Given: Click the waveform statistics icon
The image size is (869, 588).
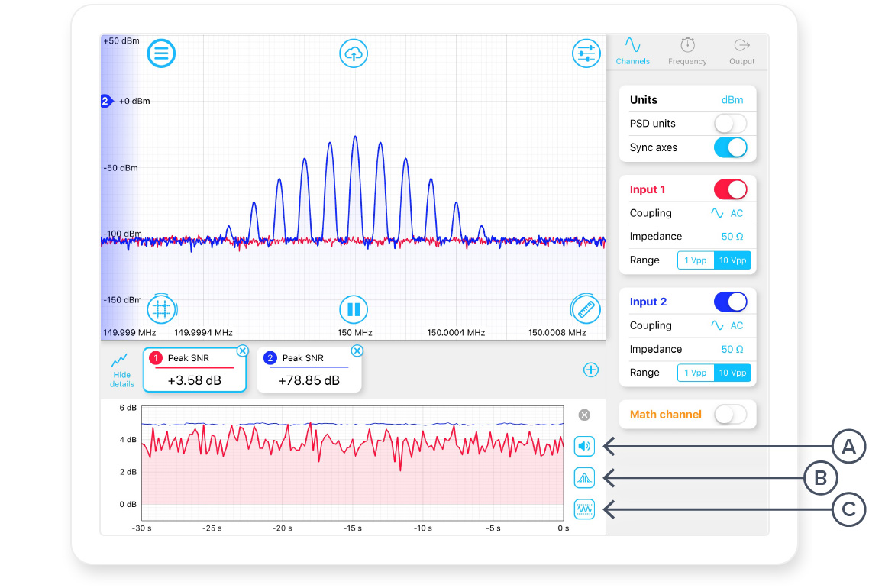Looking at the screenshot, I should click(584, 509).
